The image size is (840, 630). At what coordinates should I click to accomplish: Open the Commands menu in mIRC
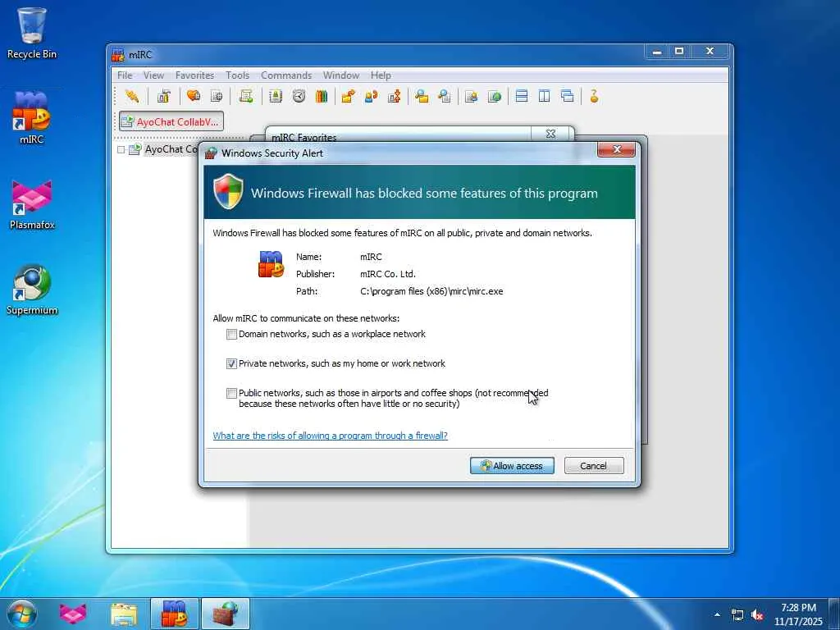286,75
